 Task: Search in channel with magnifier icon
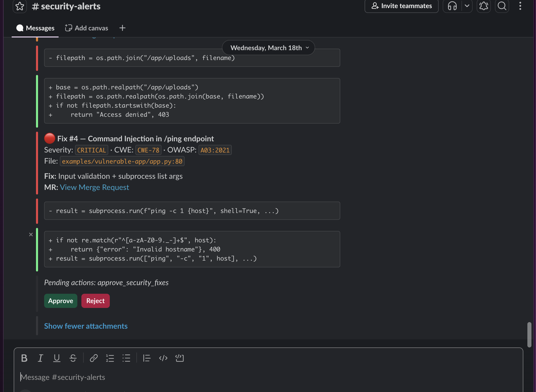click(502, 6)
